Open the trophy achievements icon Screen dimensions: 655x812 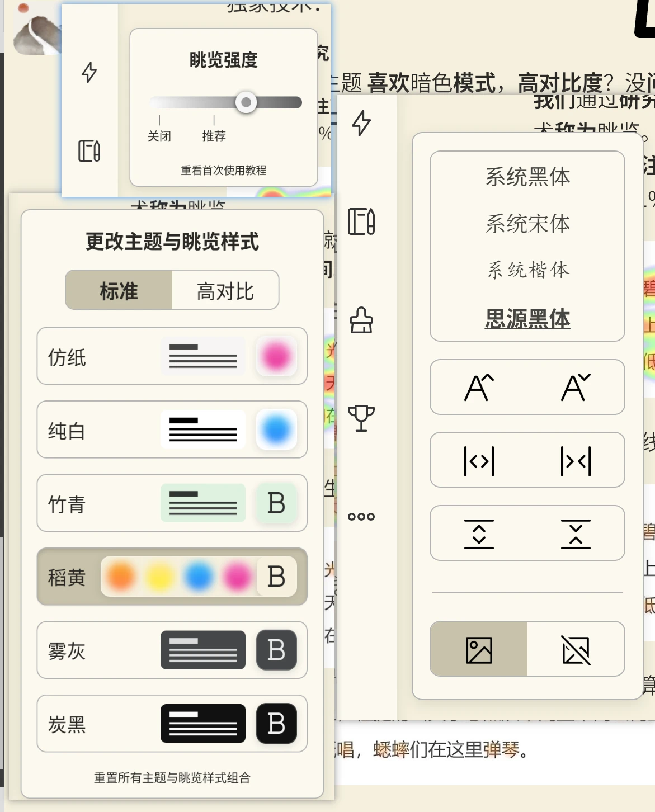(x=361, y=418)
